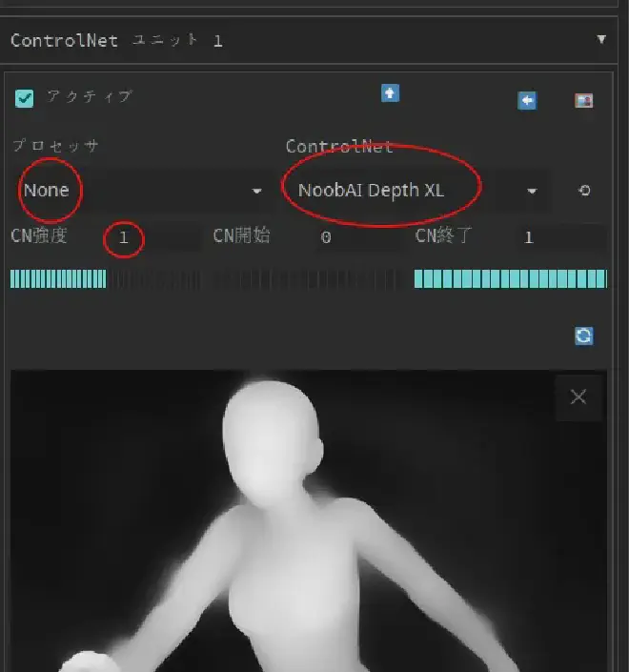Click the CN開始 value field
This screenshot has width=629, height=672.
358,237
